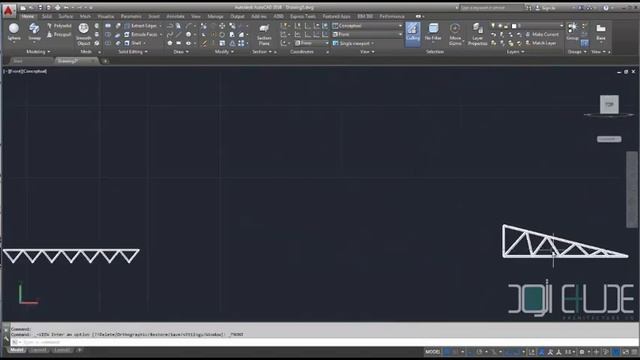This screenshot has height=360, width=640.
Task: Expand the Draw panel
Action: [x=181, y=52]
